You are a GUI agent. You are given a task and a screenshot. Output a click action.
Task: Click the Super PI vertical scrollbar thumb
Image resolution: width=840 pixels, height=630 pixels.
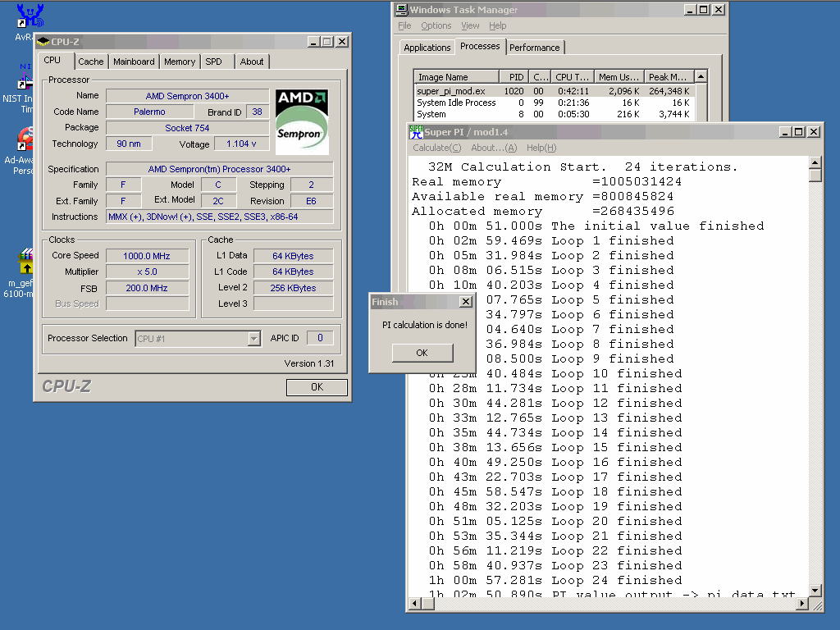pos(815,176)
